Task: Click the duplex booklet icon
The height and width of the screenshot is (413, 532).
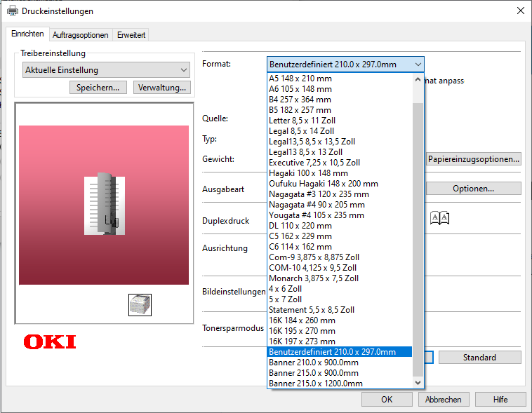Action: (439, 217)
